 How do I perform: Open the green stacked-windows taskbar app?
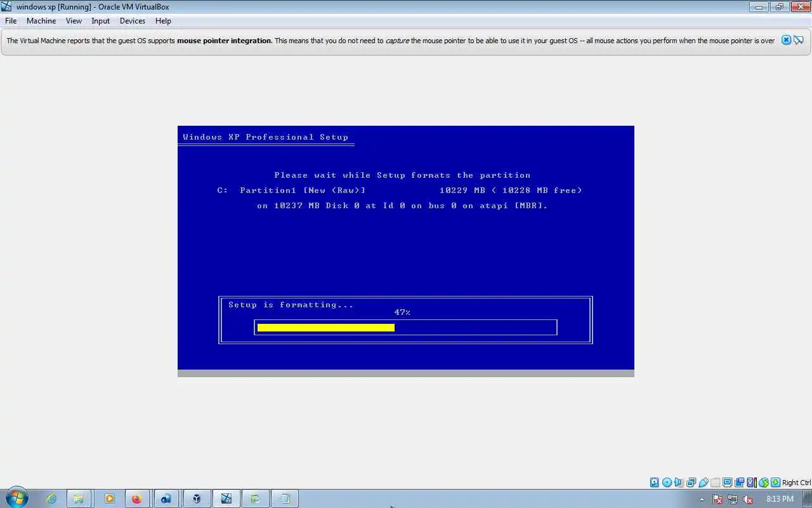pos(256,499)
